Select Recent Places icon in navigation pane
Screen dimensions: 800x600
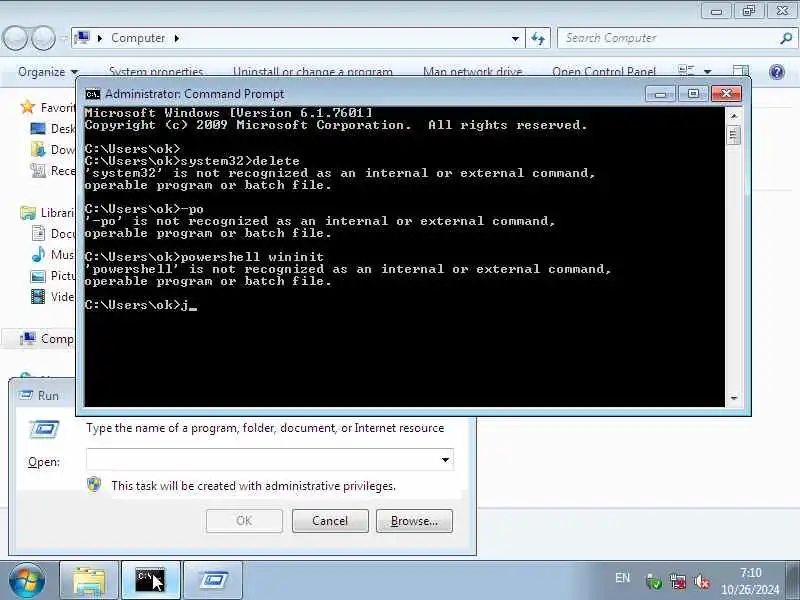(x=38, y=170)
